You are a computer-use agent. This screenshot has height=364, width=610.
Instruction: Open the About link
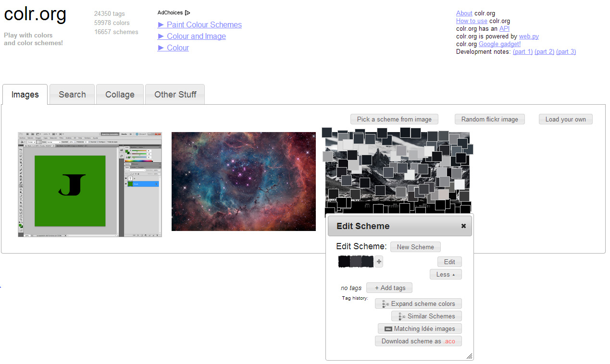point(464,13)
